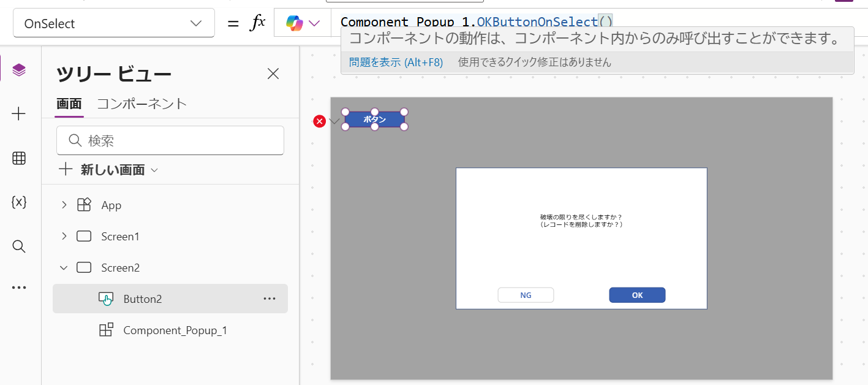Click the Screen2 screen icon
Viewport: 868px width, 385px height.
pyautogui.click(x=84, y=267)
